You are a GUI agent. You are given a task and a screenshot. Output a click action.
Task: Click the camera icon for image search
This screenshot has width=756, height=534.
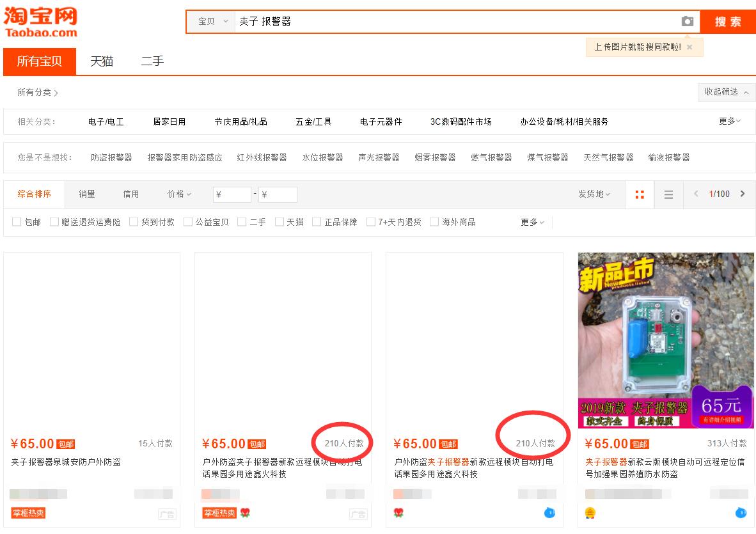point(688,21)
